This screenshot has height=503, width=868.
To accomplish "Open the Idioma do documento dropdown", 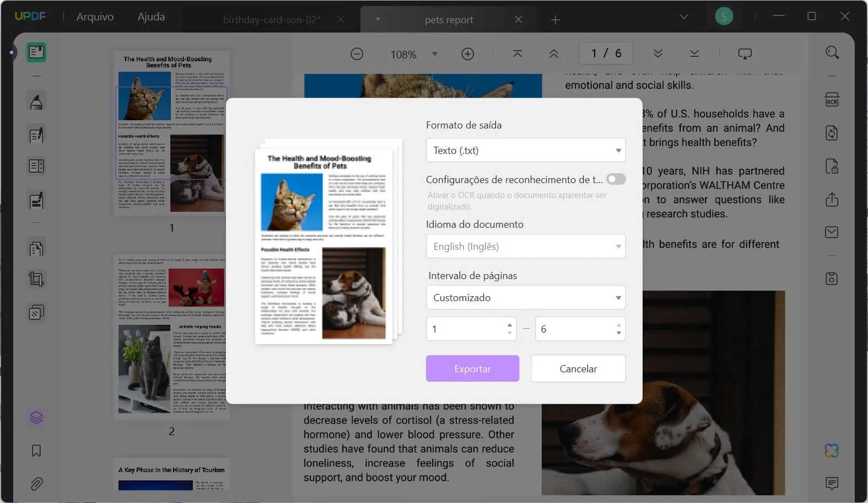I will click(x=526, y=246).
